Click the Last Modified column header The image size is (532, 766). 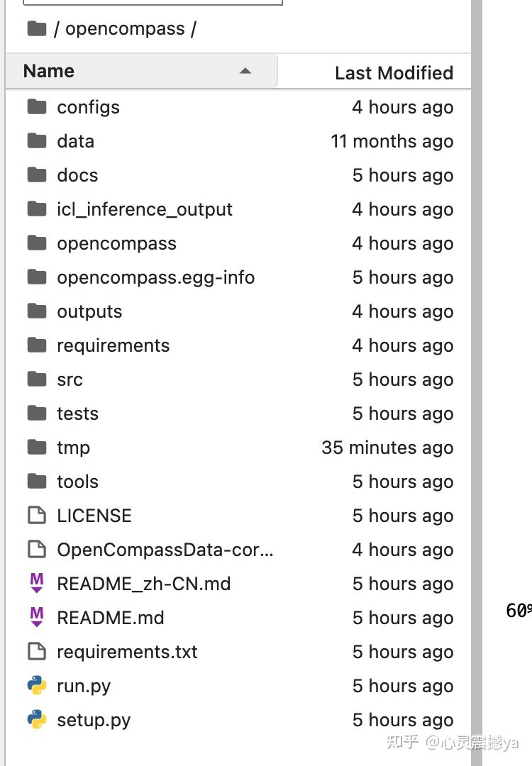(393, 72)
